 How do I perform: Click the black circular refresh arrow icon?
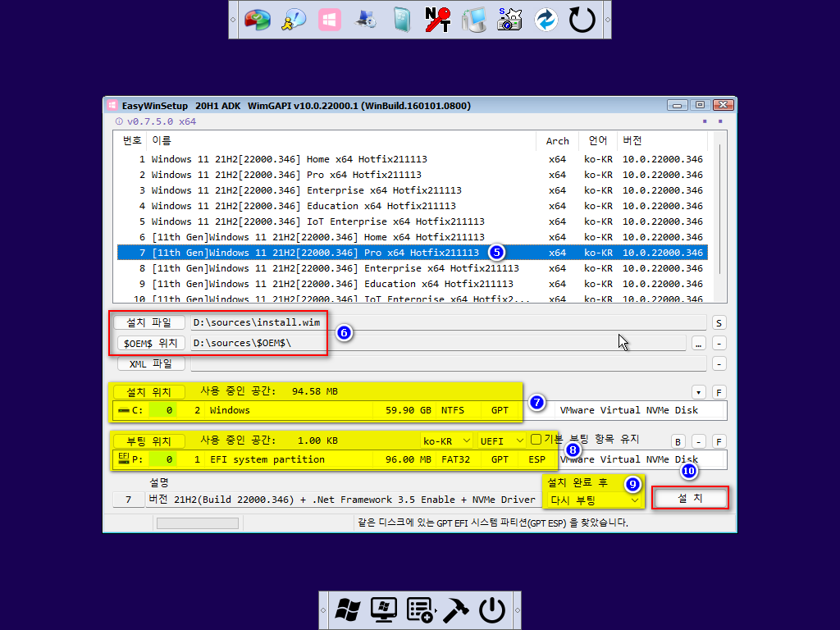tap(582, 20)
